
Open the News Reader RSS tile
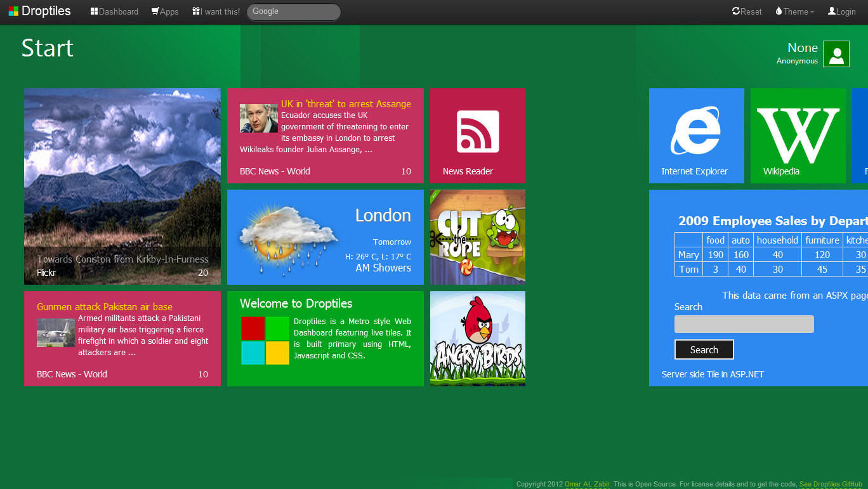[477, 136]
